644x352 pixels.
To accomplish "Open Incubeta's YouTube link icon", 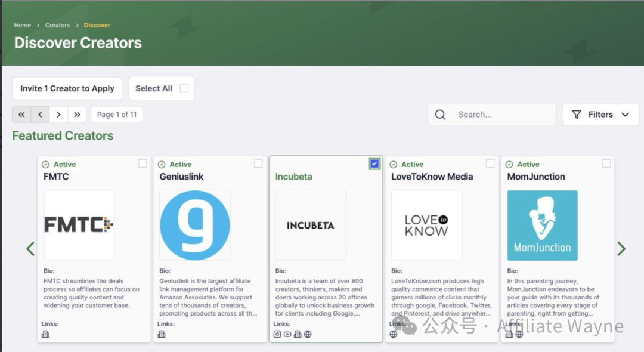I will pos(287,334).
